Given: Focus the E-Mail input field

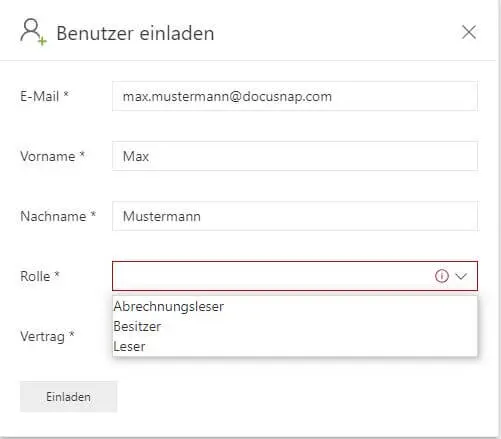Looking at the screenshot, I should tap(295, 96).
